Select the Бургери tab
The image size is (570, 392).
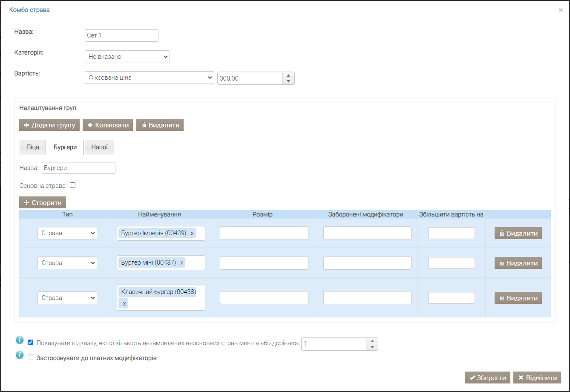(x=65, y=147)
